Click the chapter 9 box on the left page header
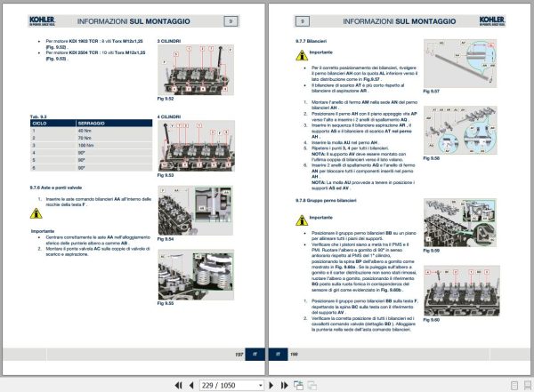This screenshot has height=392, width=534. click(231, 21)
